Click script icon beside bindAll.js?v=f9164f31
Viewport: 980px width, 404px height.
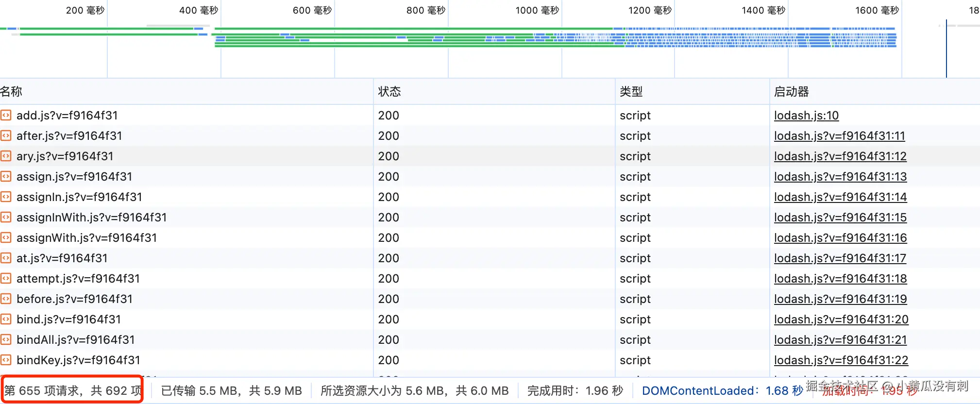coord(5,339)
